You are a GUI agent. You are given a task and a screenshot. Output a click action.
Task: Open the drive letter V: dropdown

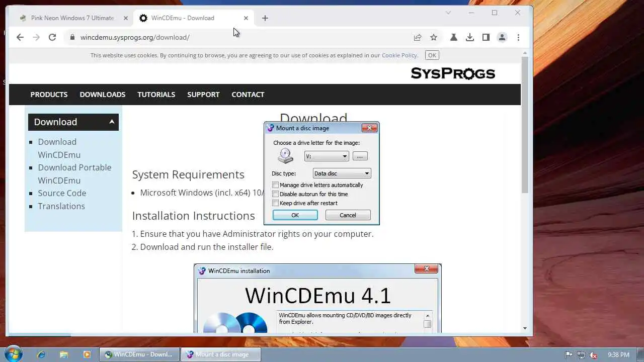coord(327,156)
